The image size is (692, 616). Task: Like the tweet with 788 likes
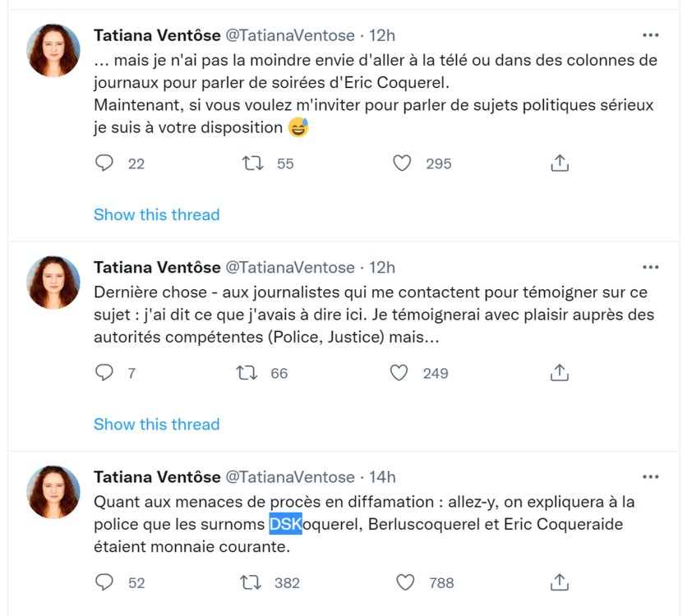tap(405, 582)
